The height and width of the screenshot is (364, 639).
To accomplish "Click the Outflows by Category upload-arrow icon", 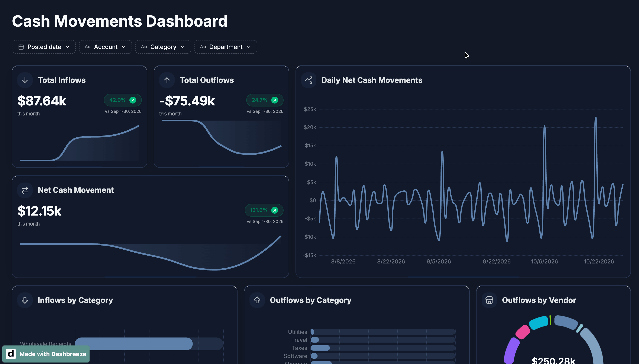I will click(257, 300).
